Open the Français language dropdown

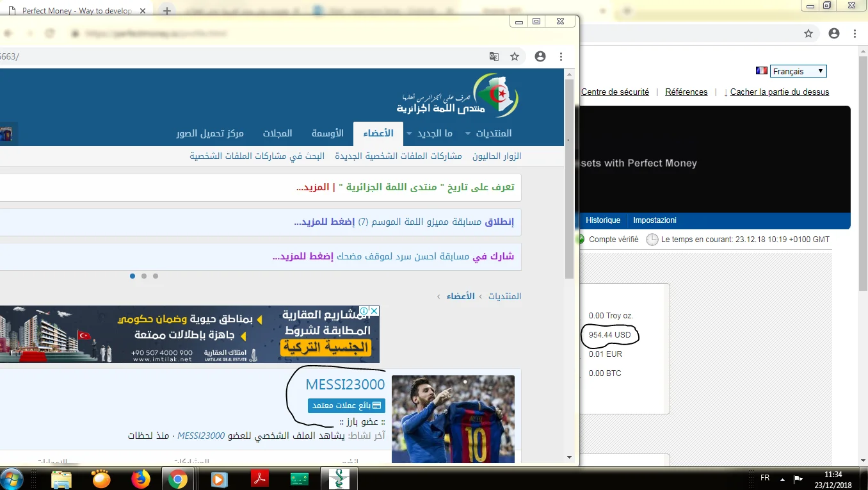(x=798, y=71)
